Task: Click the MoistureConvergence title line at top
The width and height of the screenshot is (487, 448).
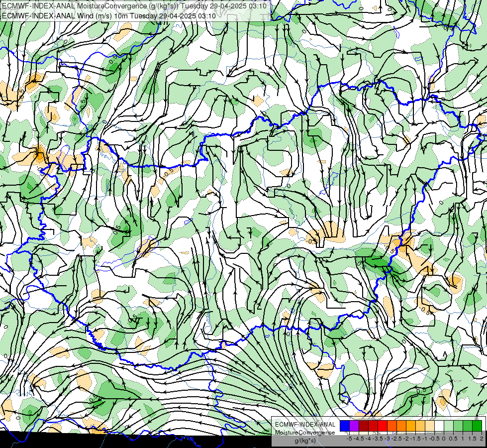Action: coord(134,6)
